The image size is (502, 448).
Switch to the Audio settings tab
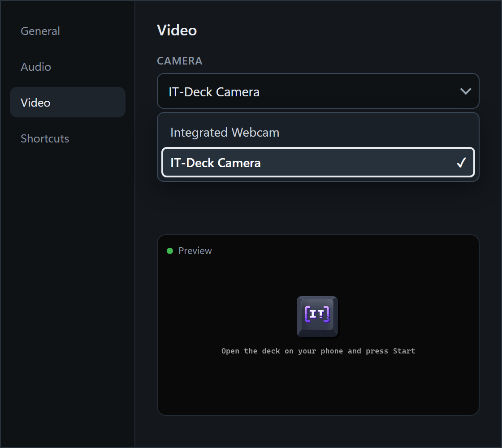point(68,67)
